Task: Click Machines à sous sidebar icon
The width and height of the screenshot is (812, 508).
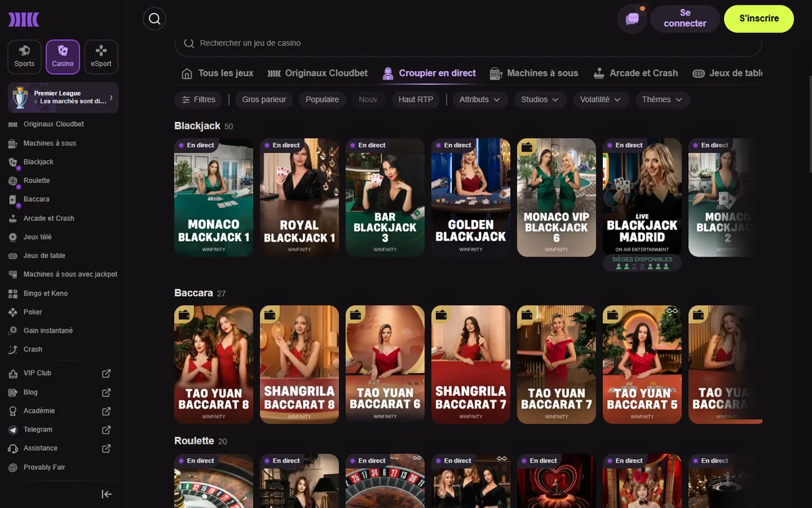Action: (x=12, y=144)
